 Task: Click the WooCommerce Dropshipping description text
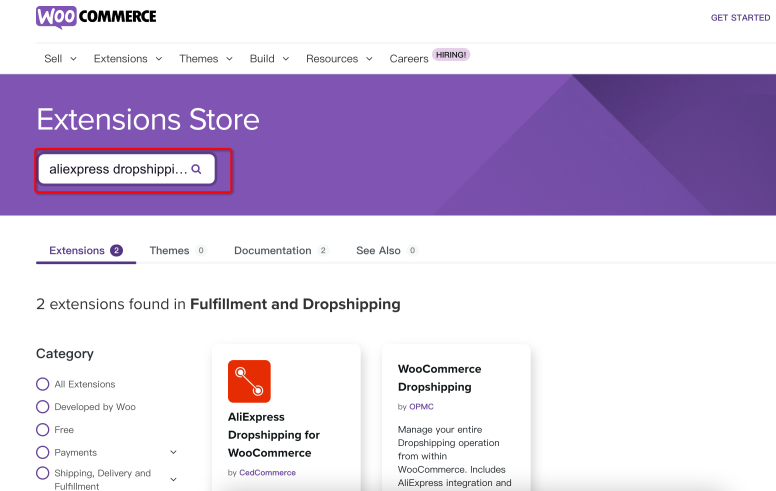coord(455,456)
